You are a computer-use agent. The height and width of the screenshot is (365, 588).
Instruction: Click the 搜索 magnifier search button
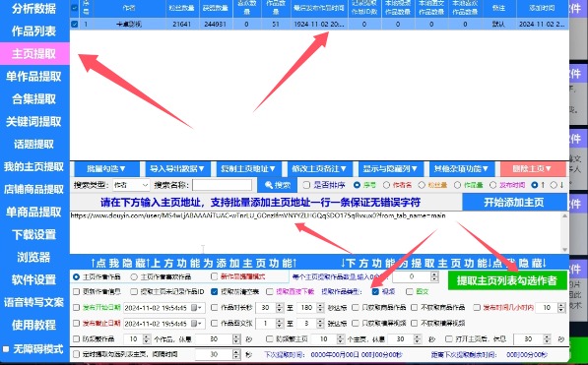tap(278, 185)
